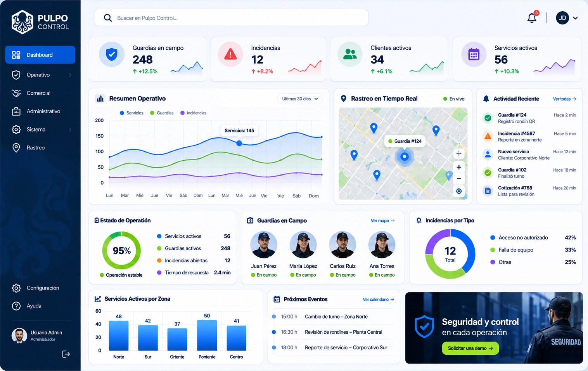Image resolution: width=588 pixels, height=371 pixels.
Task: Click the Cotización #768 document icon
Action: (x=488, y=191)
